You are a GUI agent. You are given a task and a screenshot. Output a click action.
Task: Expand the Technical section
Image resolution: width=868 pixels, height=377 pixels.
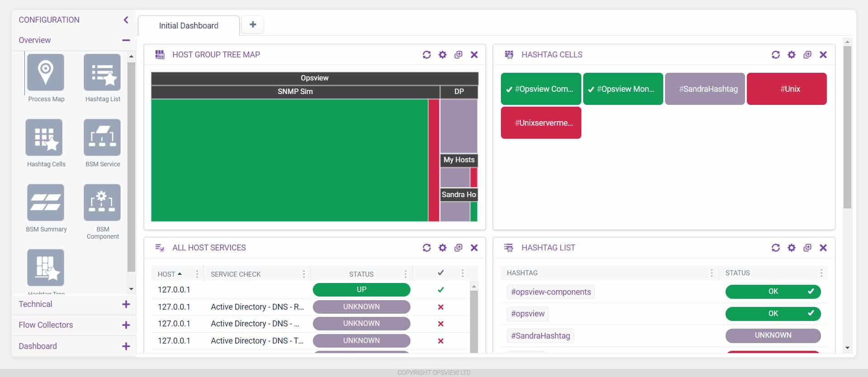pyautogui.click(x=126, y=304)
